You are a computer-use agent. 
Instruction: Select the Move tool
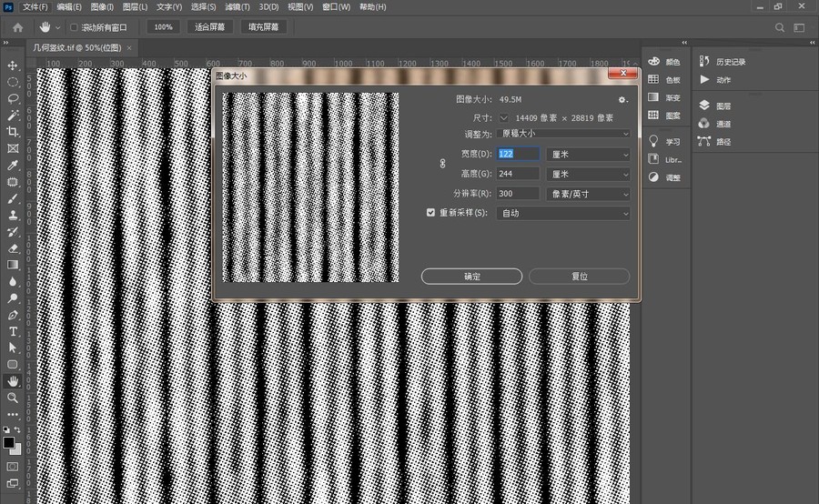tap(13, 66)
